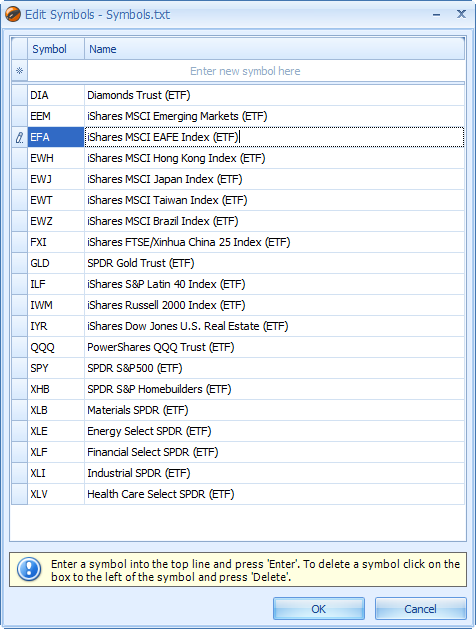Click the blue information icon in hint bar
Viewport: 476px width, 629px height.
click(29, 569)
